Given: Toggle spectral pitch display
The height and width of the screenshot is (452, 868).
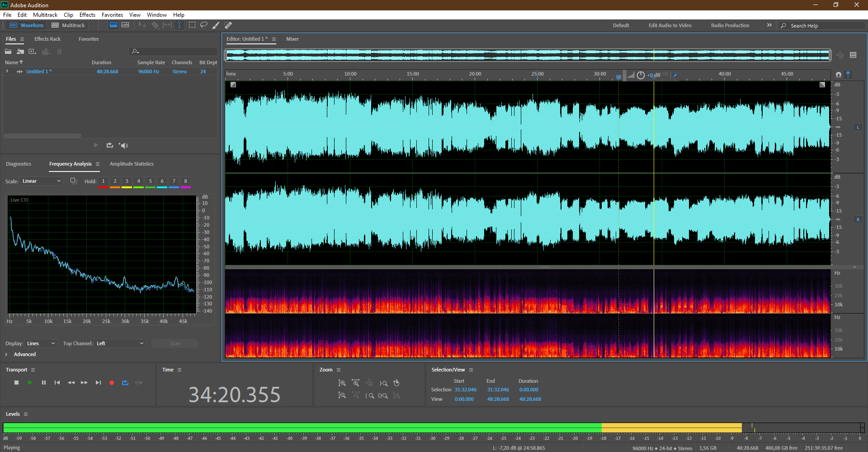Looking at the screenshot, I should point(125,25).
